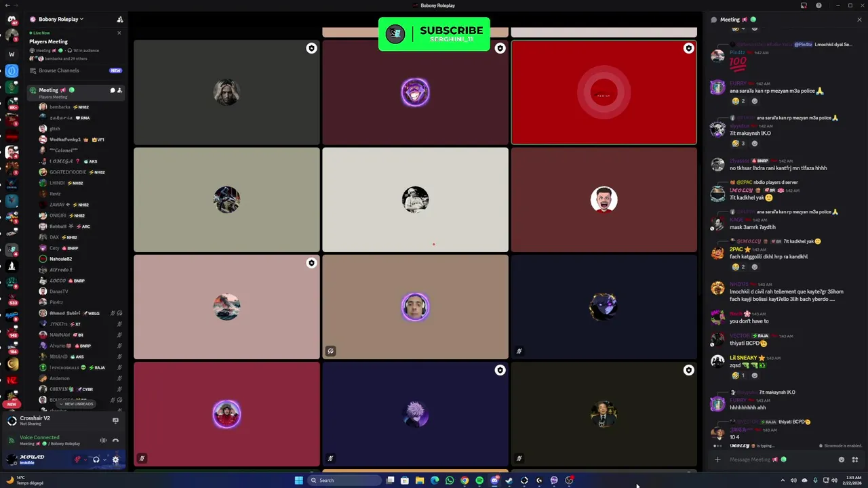
Task: Select the headphone man avatar tile
Action: (415, 307)
